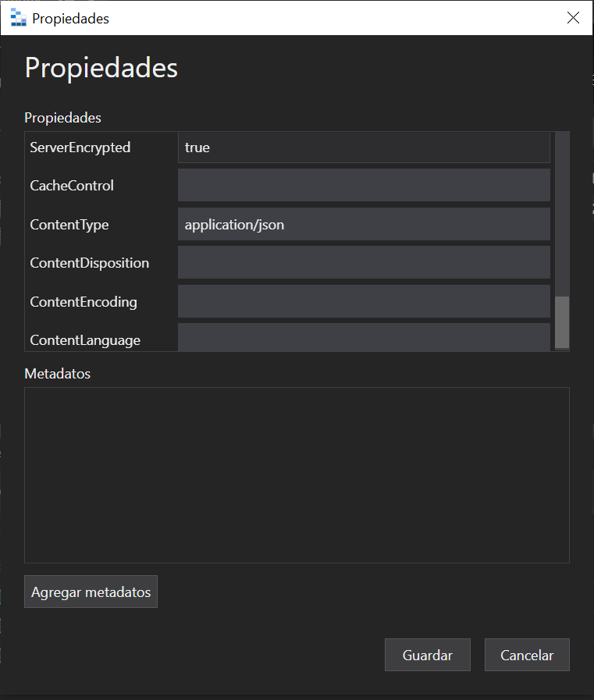
Task: Click the Agregar metadatos button
Action: (91, 592)
